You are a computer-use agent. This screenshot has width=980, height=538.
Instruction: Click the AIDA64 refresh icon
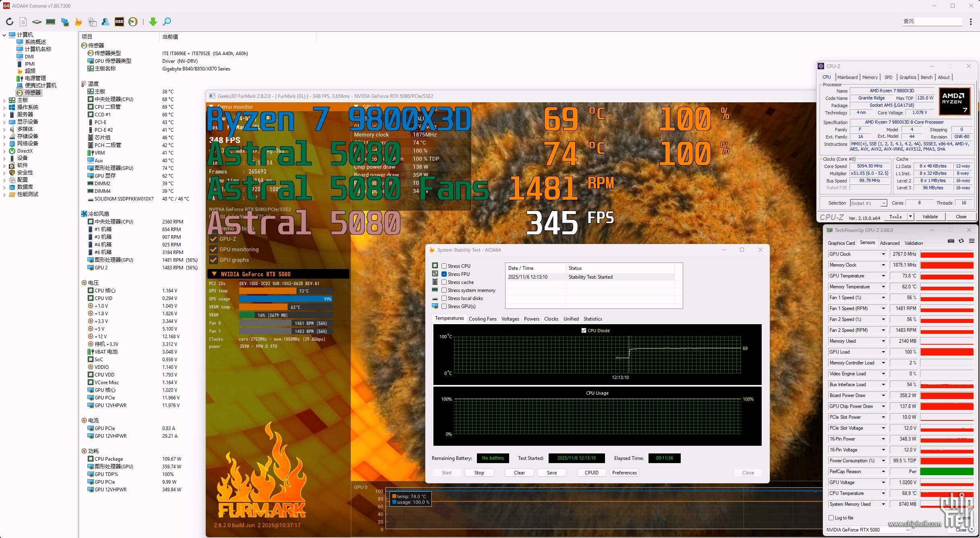click(x=10, y=22)
